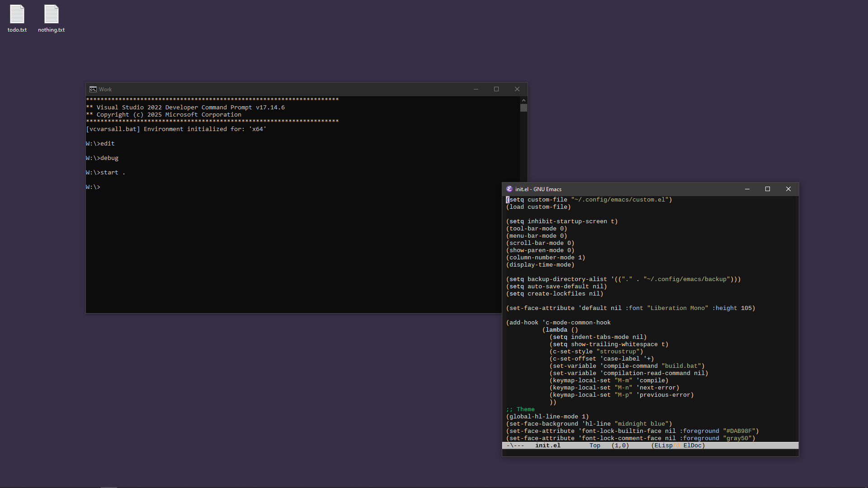This screenshot has height=488, width=868.
Task: Click the custom.el path string on first line
Action: pyautogui.click(x=620, y=200)
